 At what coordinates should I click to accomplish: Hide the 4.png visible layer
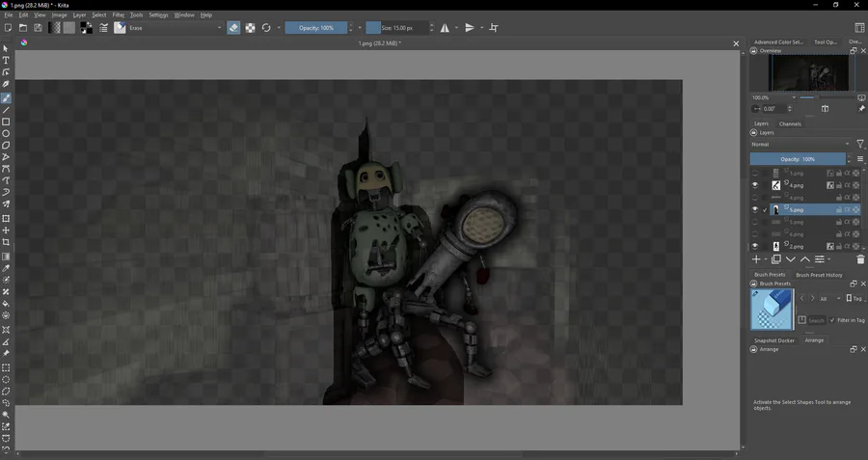point(755,185)
